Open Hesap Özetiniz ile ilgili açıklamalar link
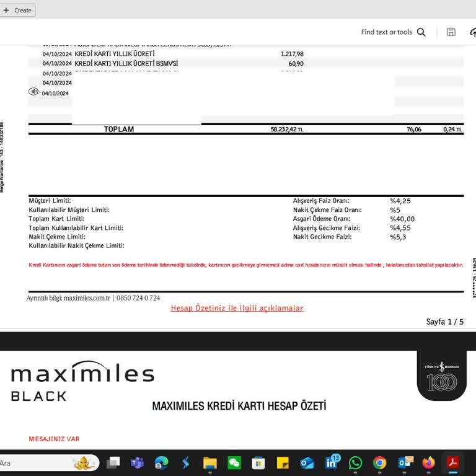The height and width of the screenshot is (476, 476). [237, 308]
